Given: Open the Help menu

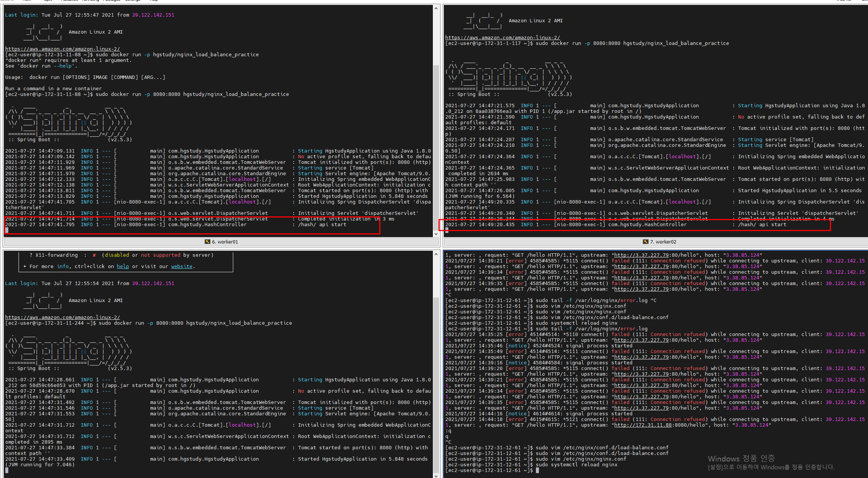Looking at the screenshot, I should 153,1.
